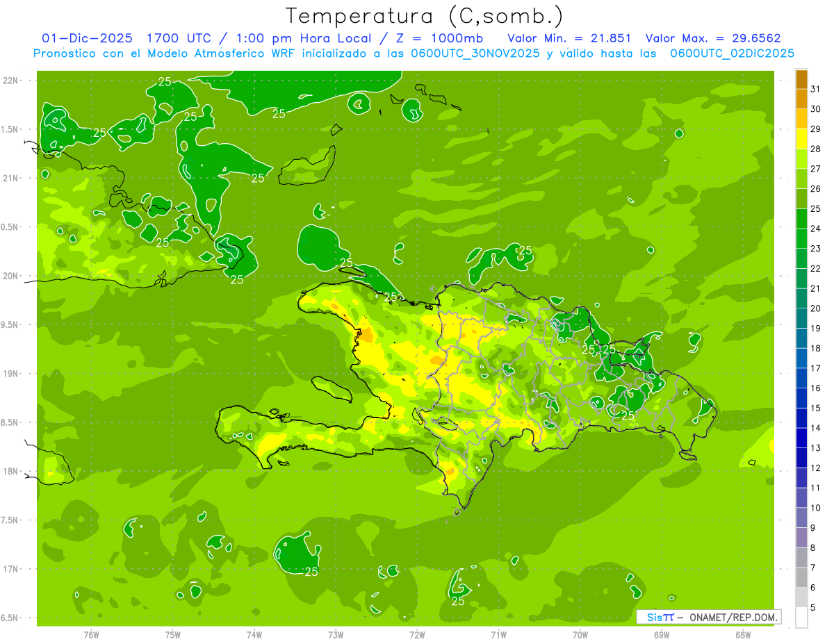The height and width of the screenshot is (644, 834).
Task: Click legend value "10" on color scale
Action: 816,508
